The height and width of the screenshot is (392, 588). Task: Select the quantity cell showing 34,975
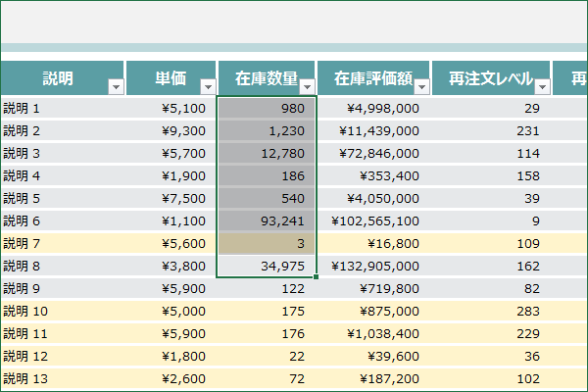point(267,266)
